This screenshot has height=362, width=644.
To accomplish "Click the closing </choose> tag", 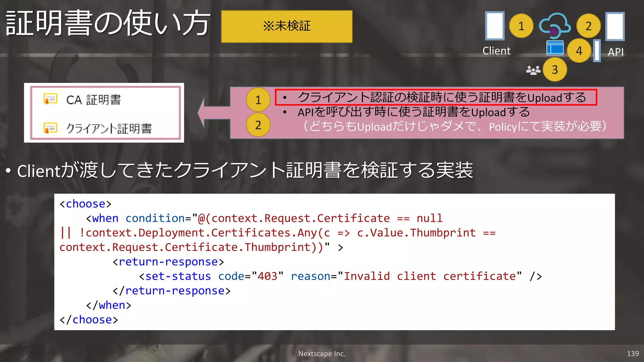I will (x=89, y=319).
